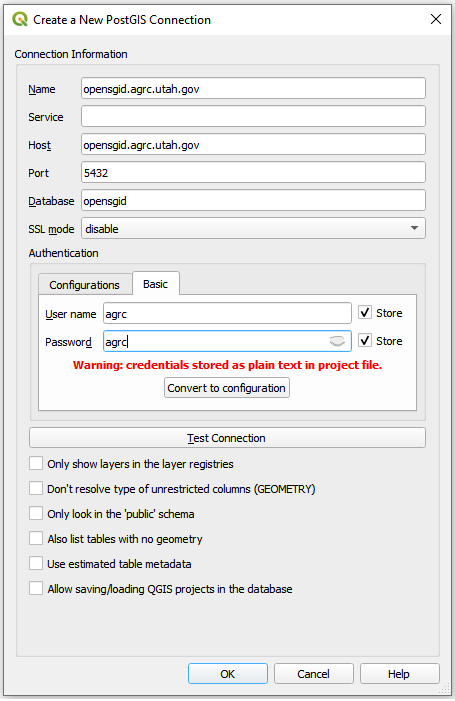
Task: Click the Convert to configuration button
Action: pos(227,388)
